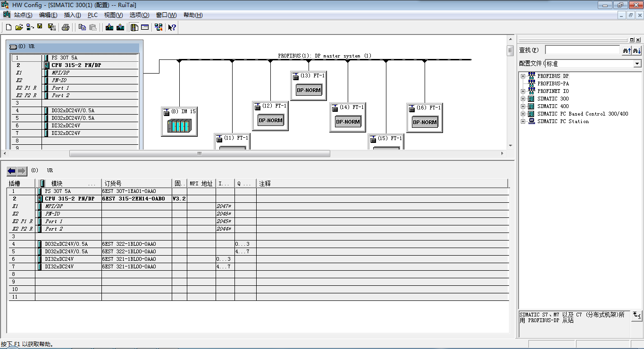Open the 配置文件 profile dropdown
The image size is (644, 349).
[x=637, y=64]
